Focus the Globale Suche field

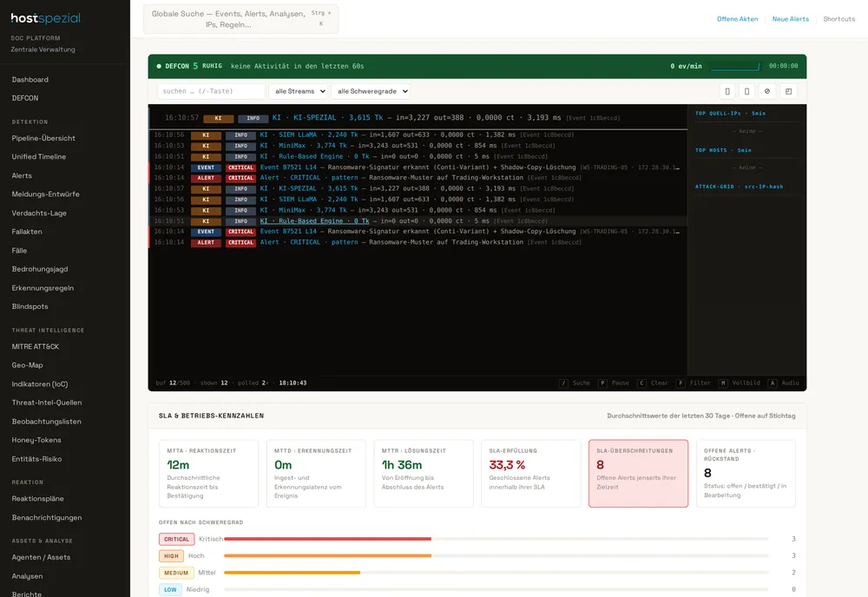click(x=240, y=19)
